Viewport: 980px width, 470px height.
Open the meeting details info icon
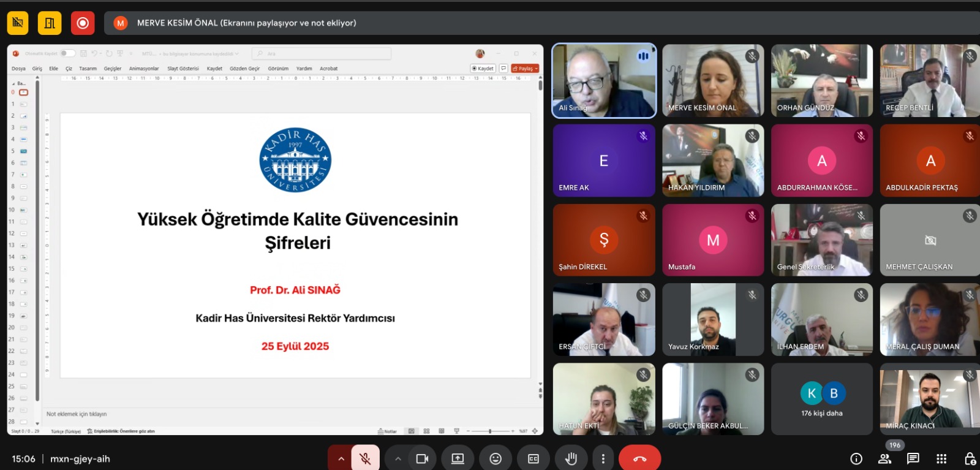tap(856, 458)
